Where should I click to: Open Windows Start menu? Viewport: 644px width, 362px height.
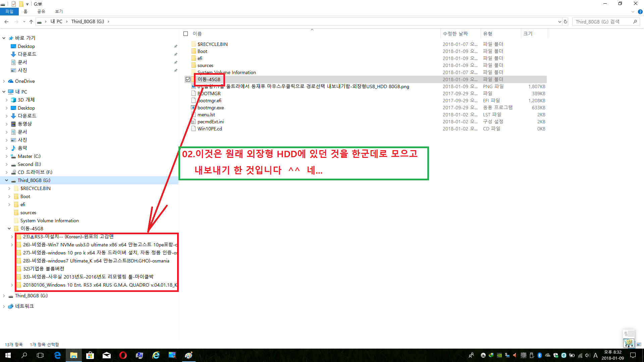point(8,355)
